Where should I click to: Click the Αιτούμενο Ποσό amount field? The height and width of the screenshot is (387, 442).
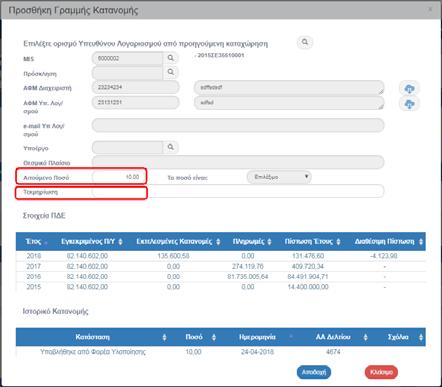(x=118, y=177)
